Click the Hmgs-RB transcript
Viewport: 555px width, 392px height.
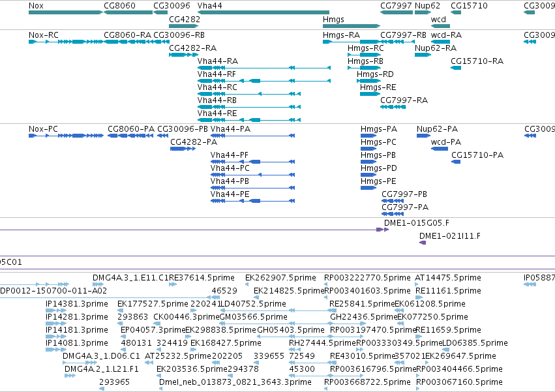pyautogui.click(x=364, y=68)
